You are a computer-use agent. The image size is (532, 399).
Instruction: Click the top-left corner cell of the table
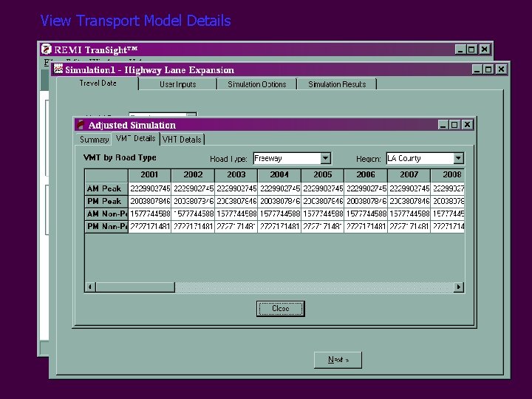click(106, 175)
